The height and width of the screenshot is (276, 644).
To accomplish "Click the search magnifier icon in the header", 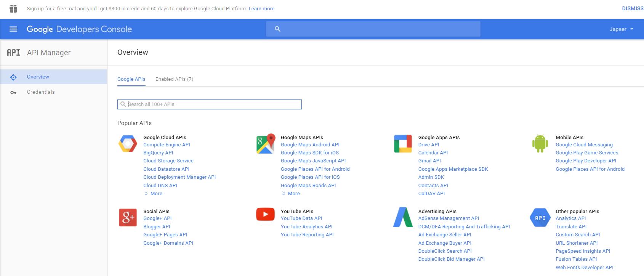I will coord(277,29).
